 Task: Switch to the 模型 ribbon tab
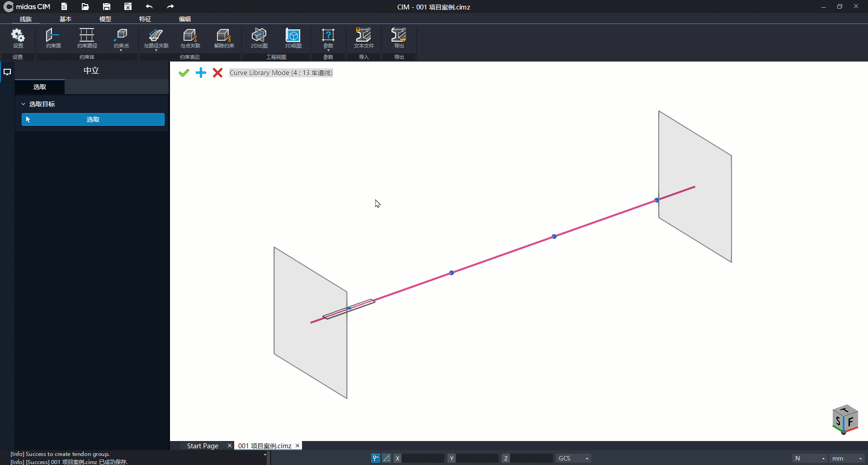tap(105, 19)
